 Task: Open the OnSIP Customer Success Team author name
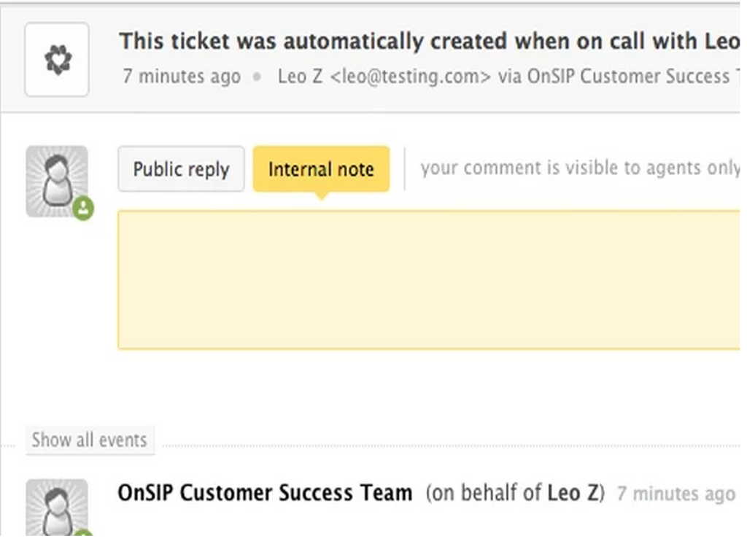click(x=265, y=494)
